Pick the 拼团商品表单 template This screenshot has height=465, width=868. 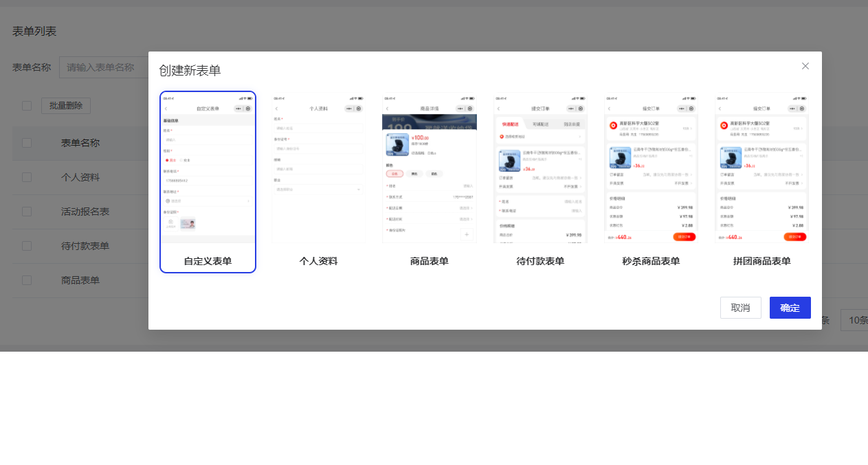pyautogui.click(x=761, y=168)
